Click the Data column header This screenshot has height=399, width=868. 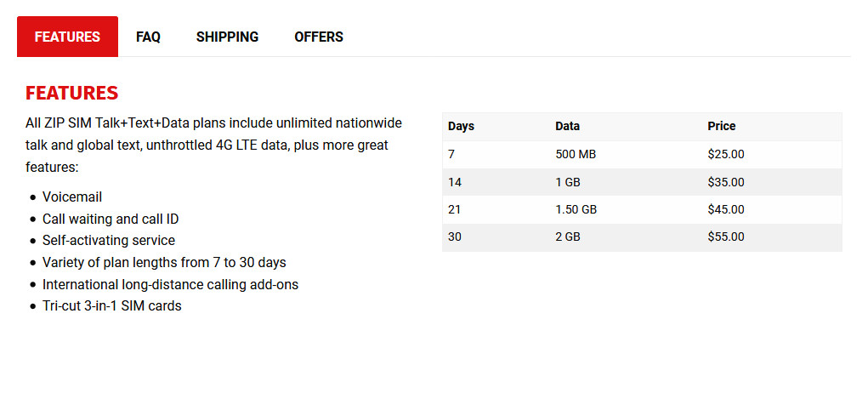567,127
